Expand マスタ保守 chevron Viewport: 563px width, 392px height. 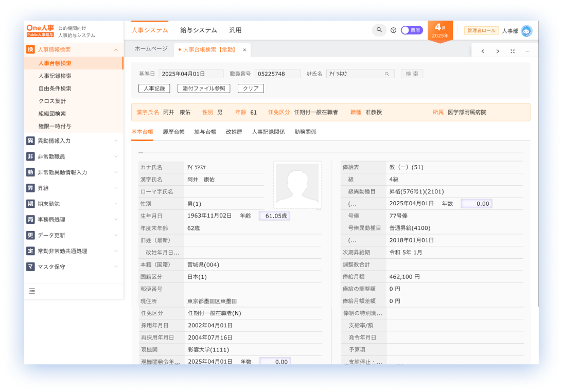(x=116, y=266)
